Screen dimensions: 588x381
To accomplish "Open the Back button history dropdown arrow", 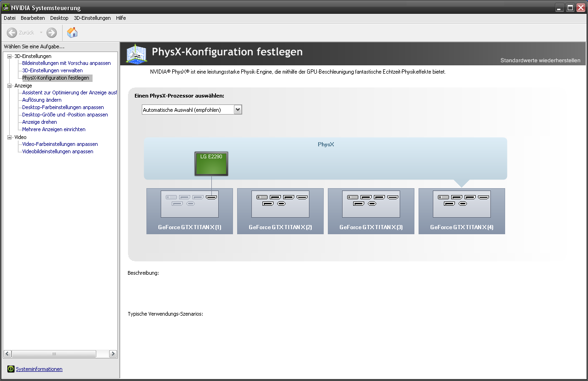I will (41, 33).
